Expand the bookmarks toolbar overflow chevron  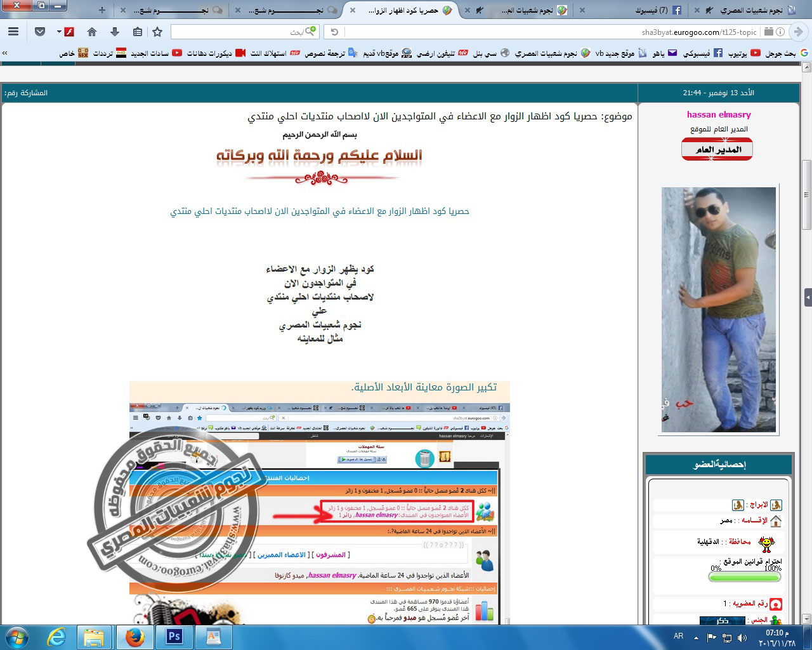(x=5, y=53)
